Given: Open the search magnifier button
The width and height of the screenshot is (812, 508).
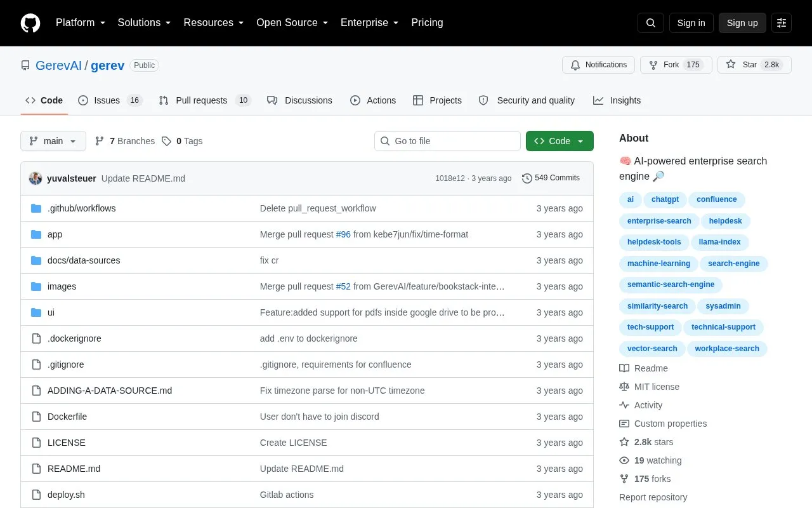Looking at the screenshot, I should (651, 23).
